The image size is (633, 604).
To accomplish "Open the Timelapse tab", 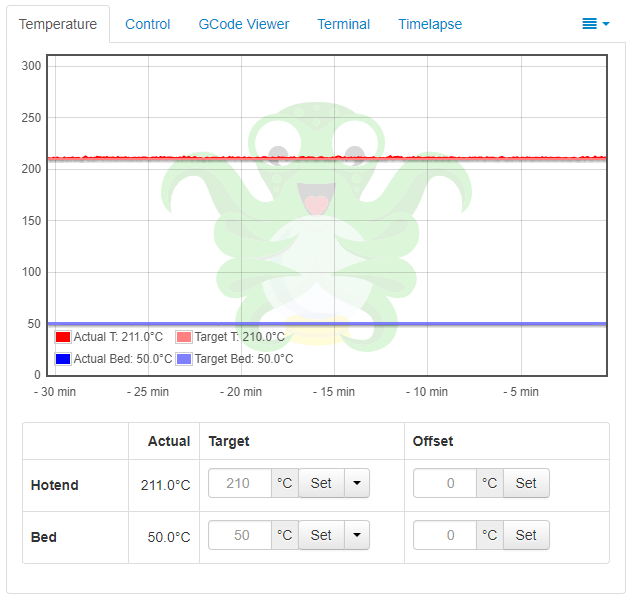I will [x=430, y=24].
